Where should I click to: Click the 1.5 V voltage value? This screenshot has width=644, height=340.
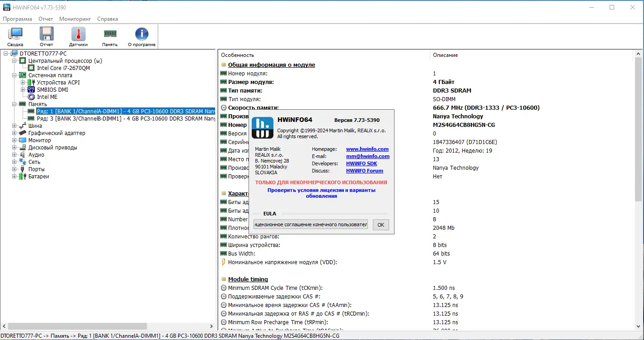coord(440,262)
